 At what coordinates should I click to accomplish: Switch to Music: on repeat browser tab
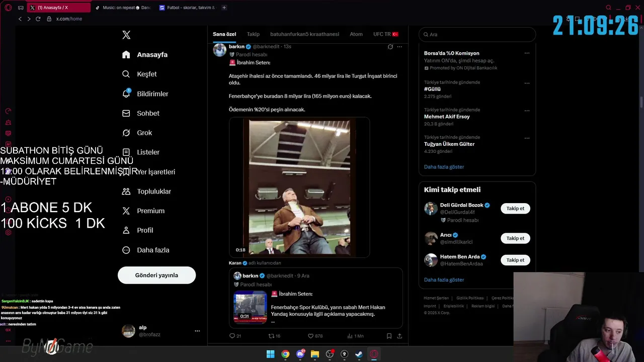click(123, 8)
